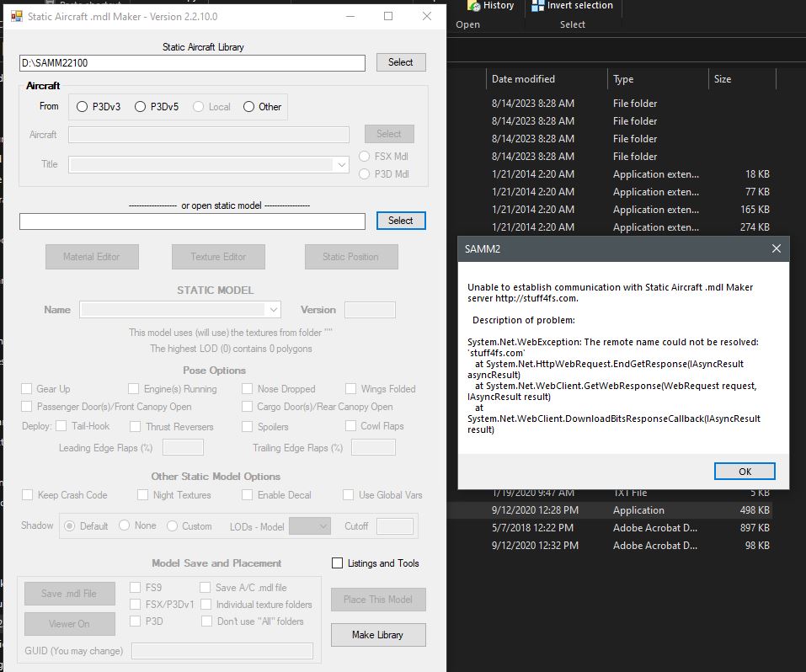Click the Texture Editor button
806x672 pixels.
[x=218, y=257]
